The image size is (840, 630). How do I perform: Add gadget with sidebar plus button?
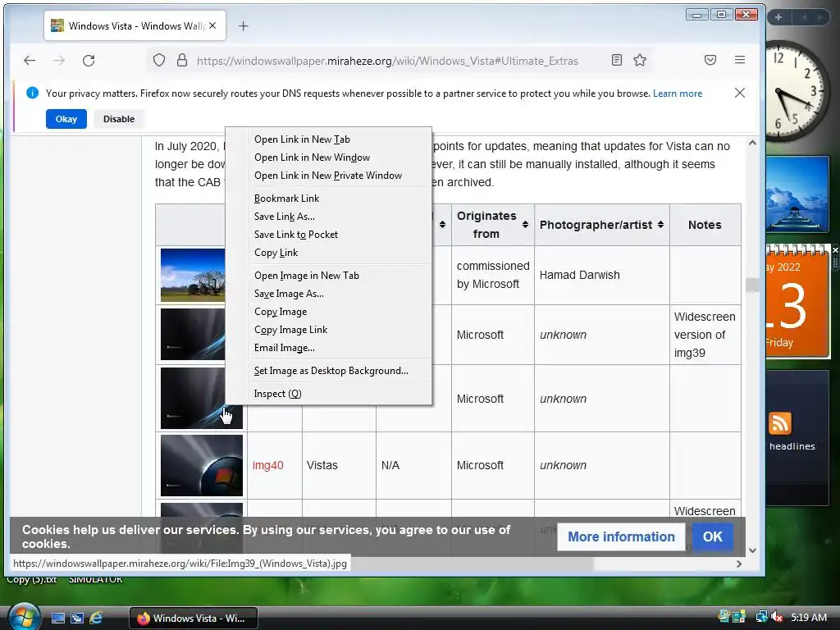tap(778, 17)
